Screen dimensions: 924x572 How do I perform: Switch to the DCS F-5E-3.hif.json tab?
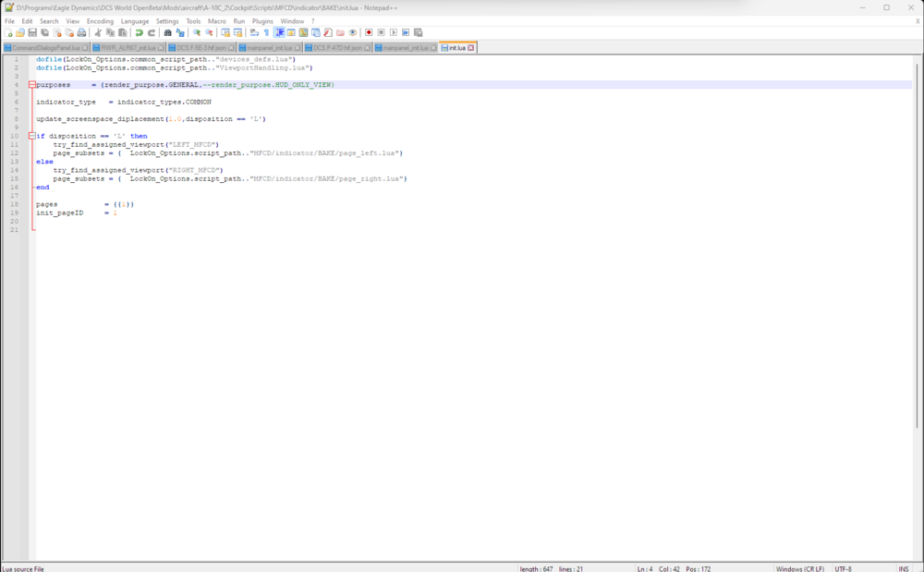coord(201,48)
